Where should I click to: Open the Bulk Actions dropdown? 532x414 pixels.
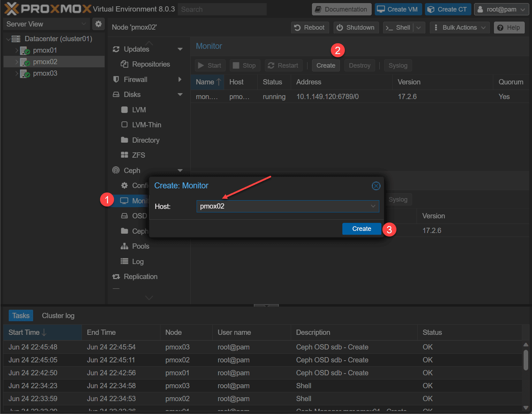[459, 28]
